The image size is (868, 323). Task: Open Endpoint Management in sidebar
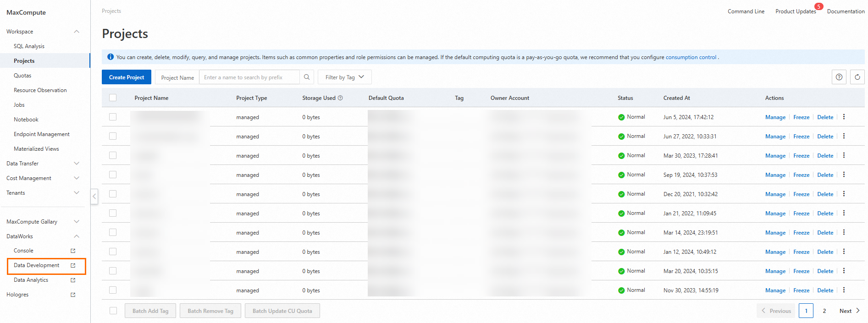coord(42,134)
